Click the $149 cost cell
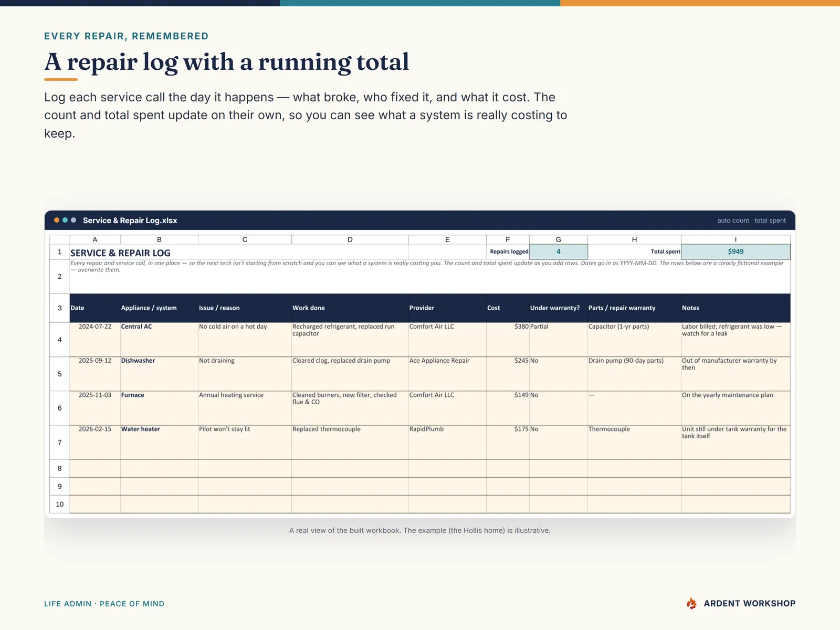Screen dimensions: 840x630 click(x=508, y=408)
